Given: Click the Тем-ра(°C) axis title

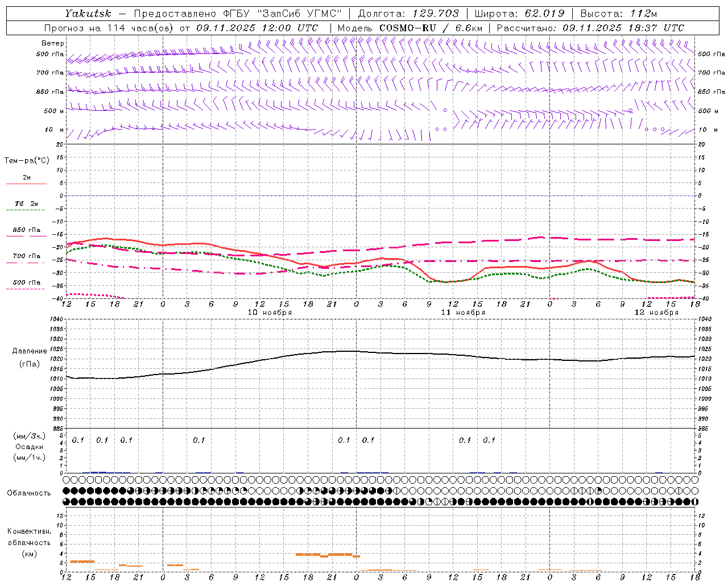Looking at the screenshot, I should (x=27, y=161).
